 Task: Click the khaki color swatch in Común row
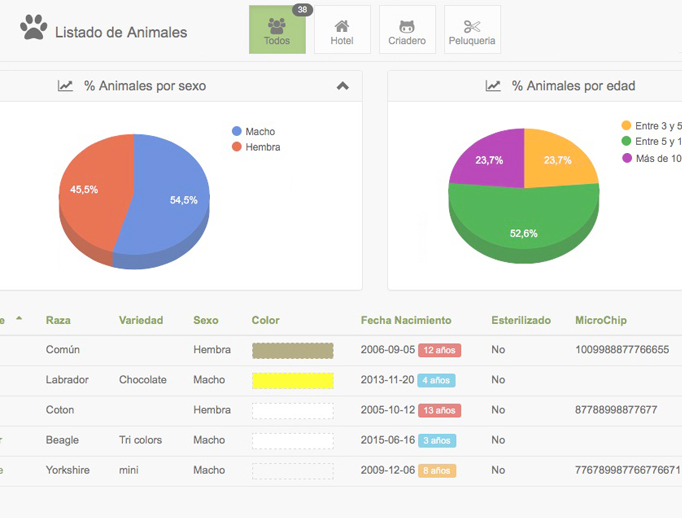pos(292,351)
